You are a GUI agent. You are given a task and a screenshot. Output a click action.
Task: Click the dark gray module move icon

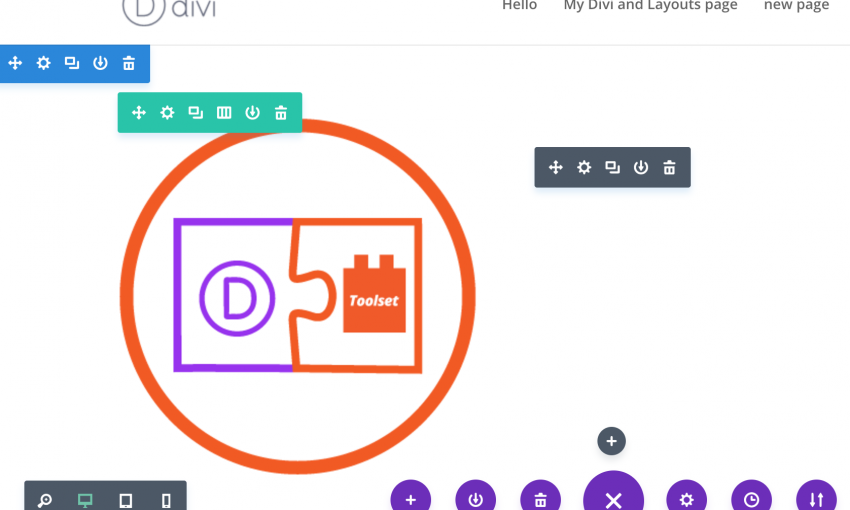click(556, 167)
